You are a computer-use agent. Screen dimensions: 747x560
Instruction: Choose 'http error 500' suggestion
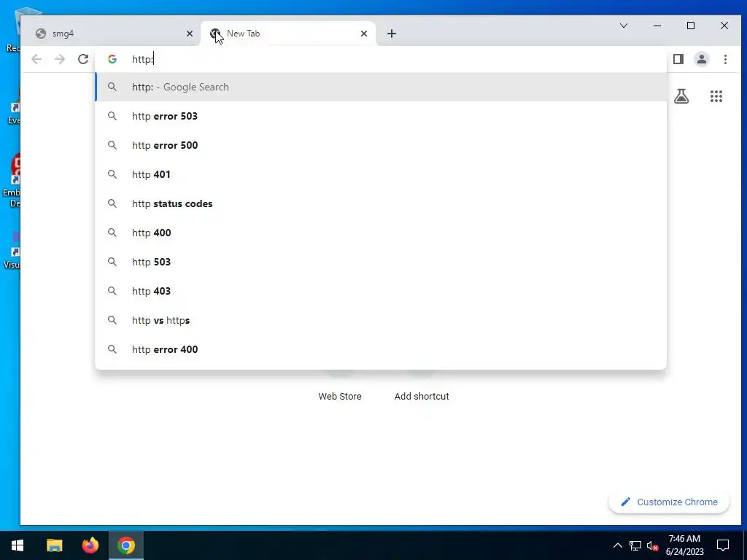point(381,145)
